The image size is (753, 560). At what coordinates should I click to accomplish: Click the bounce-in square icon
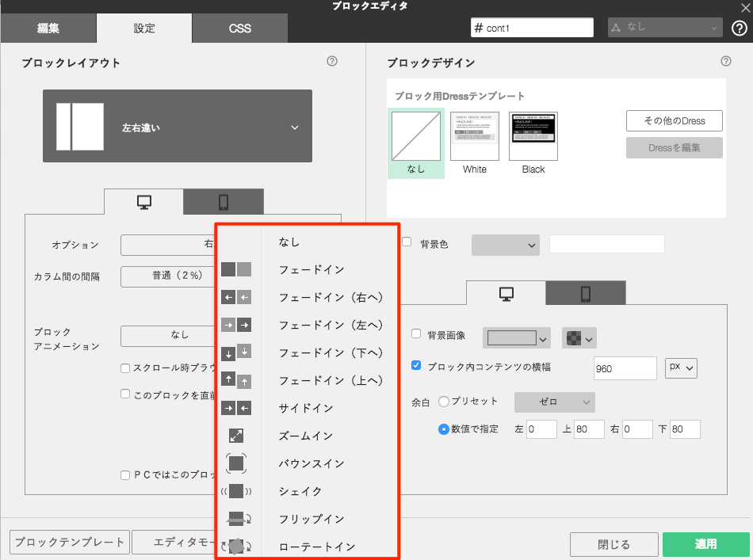point(235,463)
